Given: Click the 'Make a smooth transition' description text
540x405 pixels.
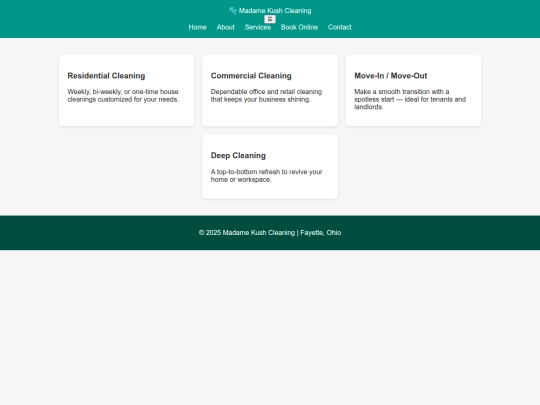Looking at the screenshot, I should (410, 99).
